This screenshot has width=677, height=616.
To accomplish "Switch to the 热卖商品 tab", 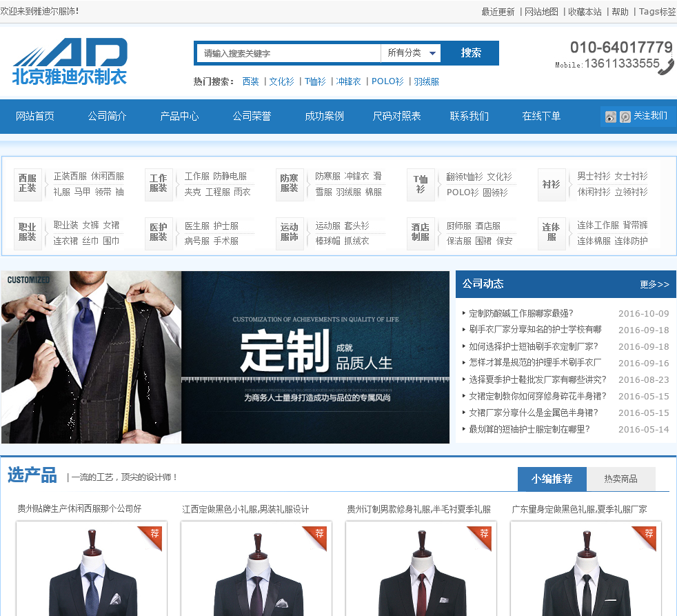I will pyautogui.click(x=621, y=479).
